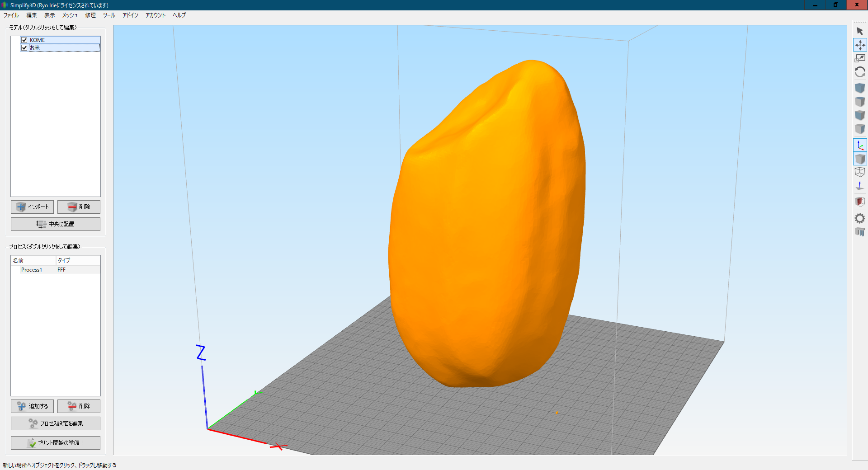Click the 中央に配置 (center and arrange) button
Viewport: 868px width, 470px height.
tap(56, 224)
